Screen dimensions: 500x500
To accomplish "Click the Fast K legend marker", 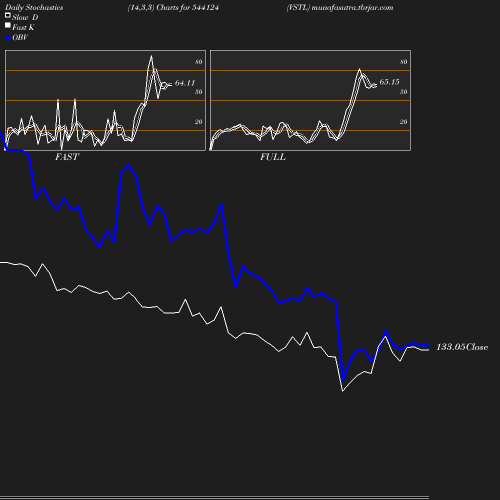I will click(x=8, y=25).
